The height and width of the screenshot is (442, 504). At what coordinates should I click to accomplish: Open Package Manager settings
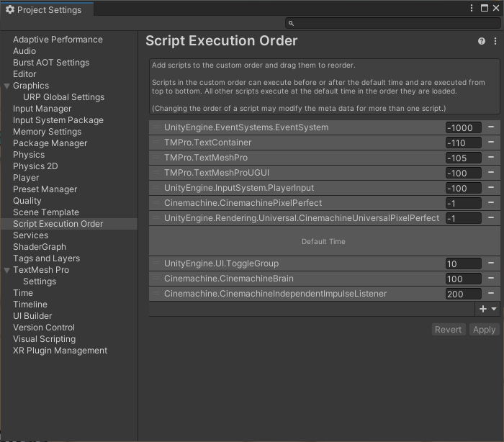click(50, 143)
